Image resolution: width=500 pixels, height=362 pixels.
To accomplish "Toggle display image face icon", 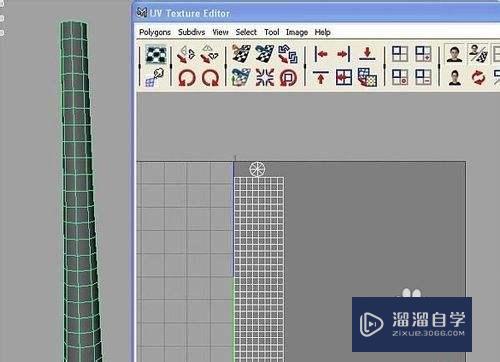I will (455, 54).
